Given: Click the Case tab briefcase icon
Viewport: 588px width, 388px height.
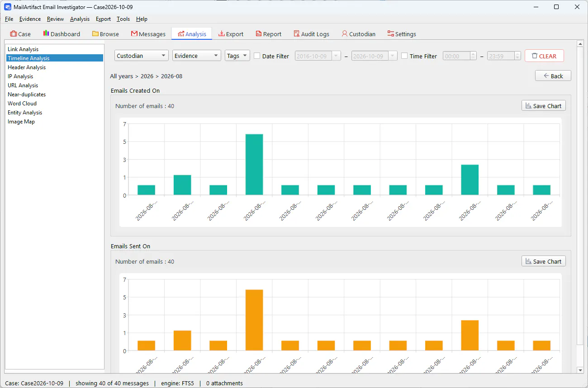Looking at the screenshot, I should 14,34.
